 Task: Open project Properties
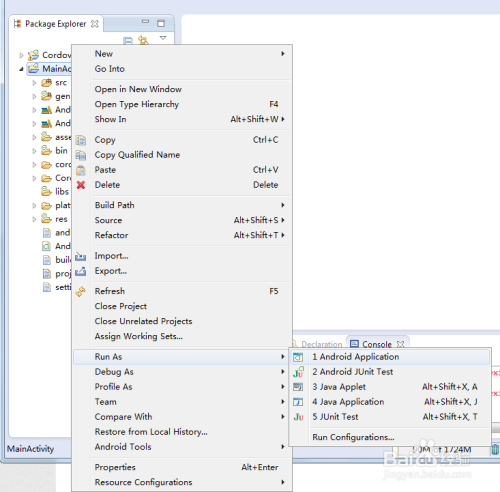pos(182,467)
